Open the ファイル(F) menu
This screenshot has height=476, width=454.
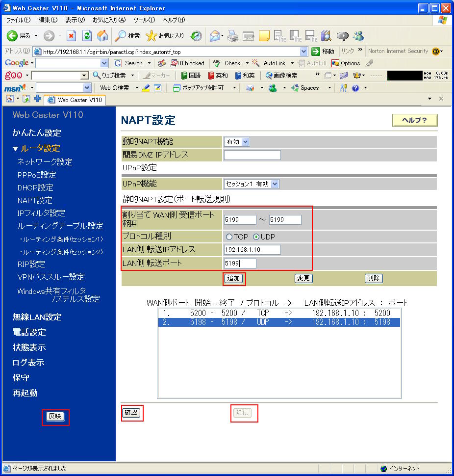point(18,20)
